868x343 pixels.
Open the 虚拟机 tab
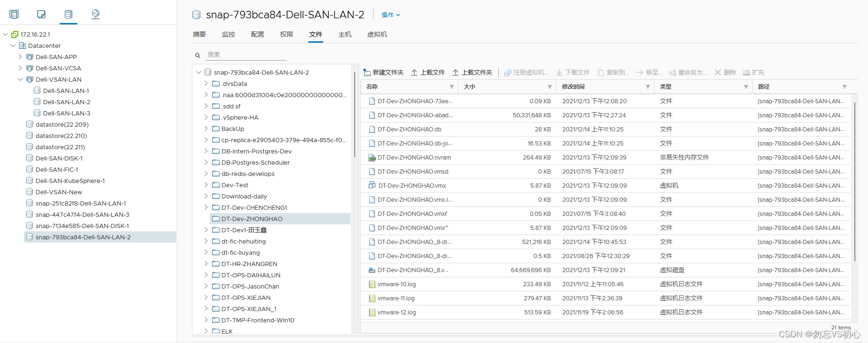coord(377,34)
